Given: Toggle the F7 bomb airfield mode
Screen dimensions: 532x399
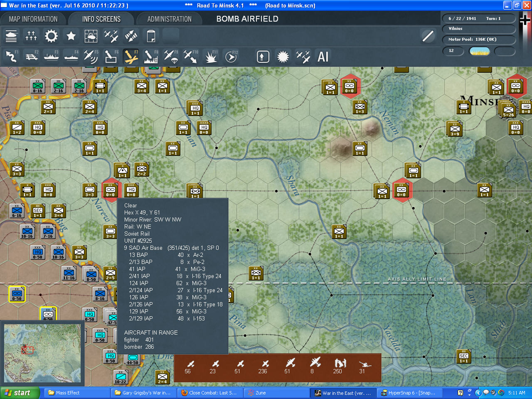Looking at the screenshot, I should click(x=131, y=57).
